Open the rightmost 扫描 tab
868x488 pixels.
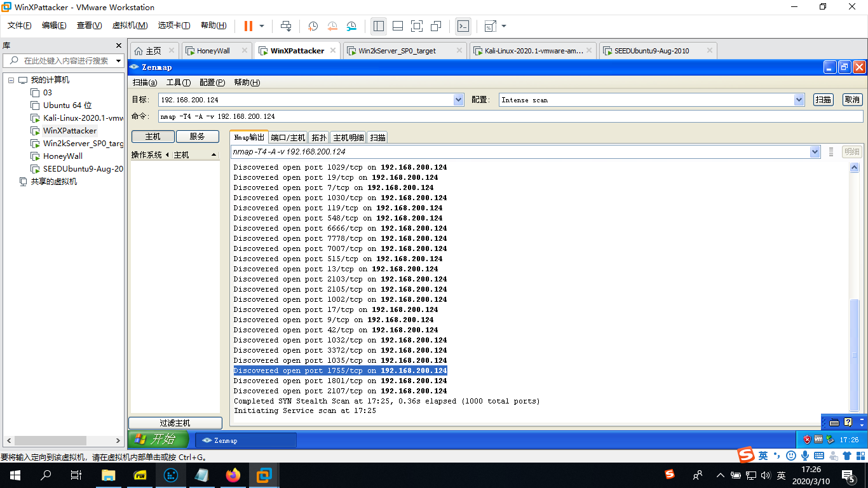pyautogui.click(x=377, y=137)
